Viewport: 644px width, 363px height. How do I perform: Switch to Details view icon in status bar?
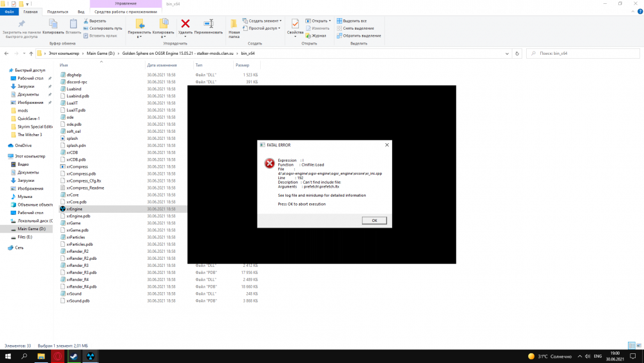[x=632, y=346]
